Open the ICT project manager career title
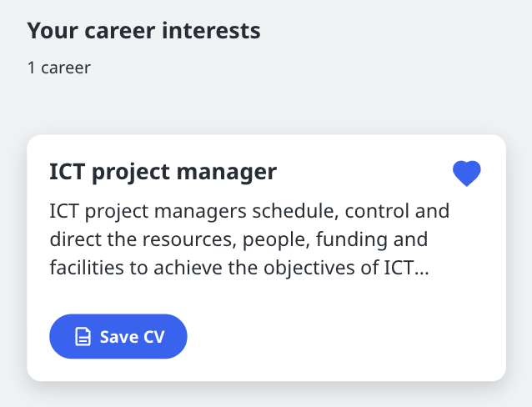 (x=163, y=172)
